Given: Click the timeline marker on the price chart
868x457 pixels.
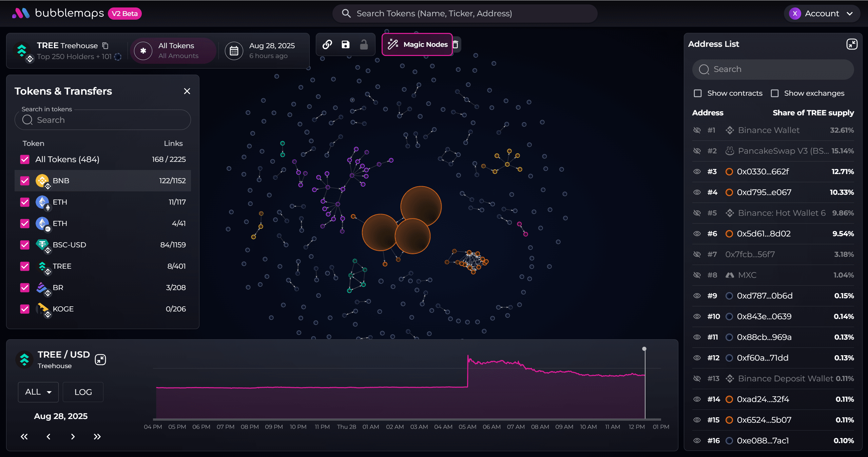Looking at the screenshot, I should coord(644,349).
